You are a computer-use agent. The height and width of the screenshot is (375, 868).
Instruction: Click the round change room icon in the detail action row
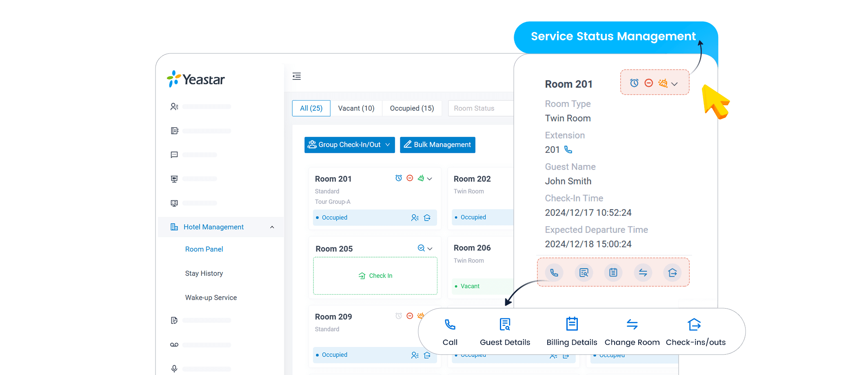point(643,273)
